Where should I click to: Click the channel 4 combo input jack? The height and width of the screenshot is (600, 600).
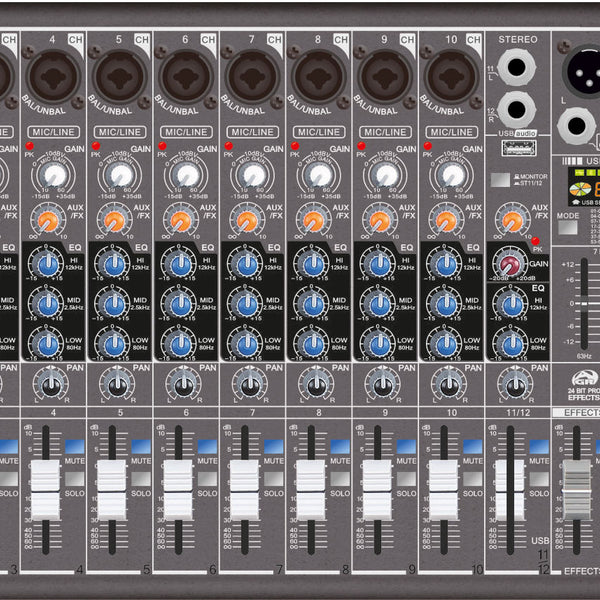click(x=53, y=76)
